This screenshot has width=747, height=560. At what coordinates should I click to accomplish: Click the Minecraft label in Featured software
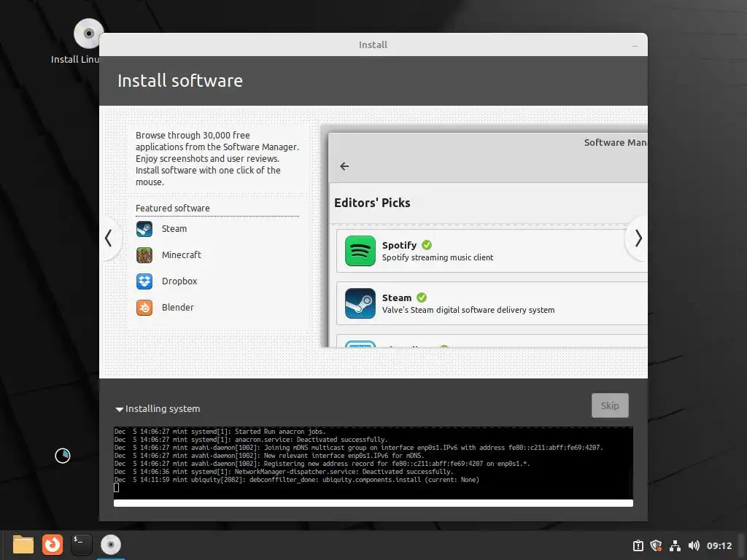(182, 254)
